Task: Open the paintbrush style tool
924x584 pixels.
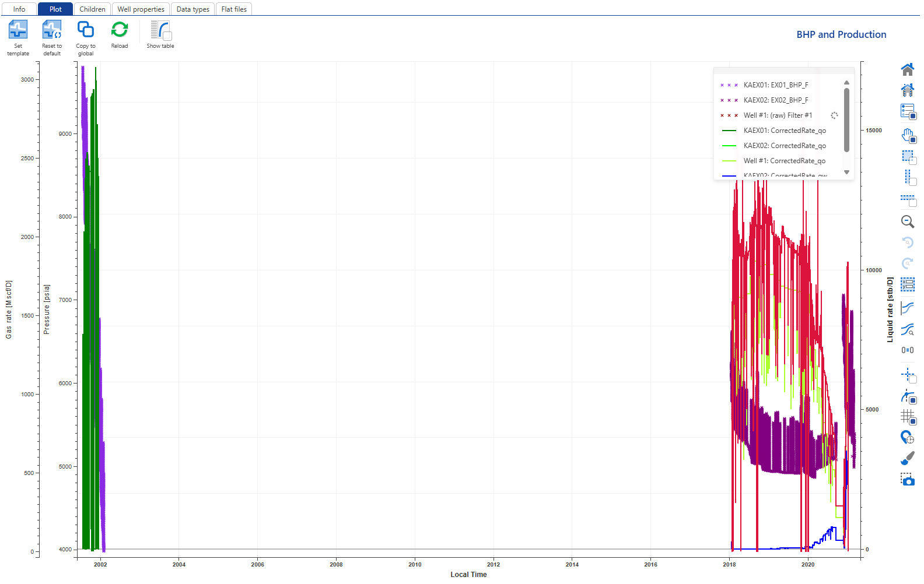Action: click(907, 459)
